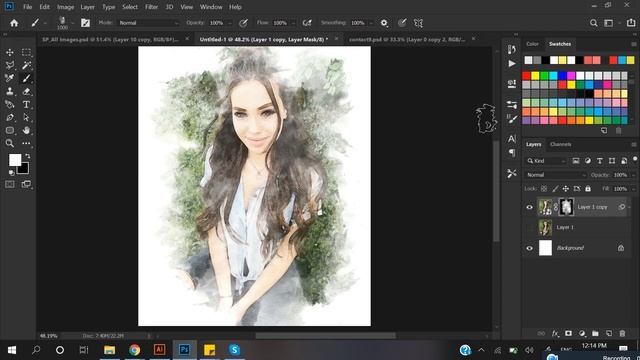Create new adjustment layer icon
The height and width of the screenshot is (360, 640).
pos(582,333)
